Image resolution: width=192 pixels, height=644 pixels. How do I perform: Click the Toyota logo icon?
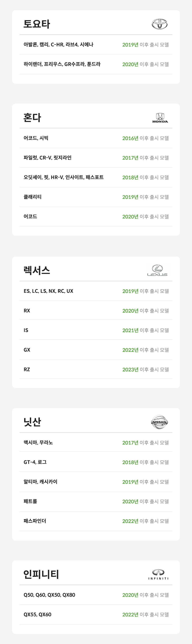pyautogui.click(x=159, y=24)
